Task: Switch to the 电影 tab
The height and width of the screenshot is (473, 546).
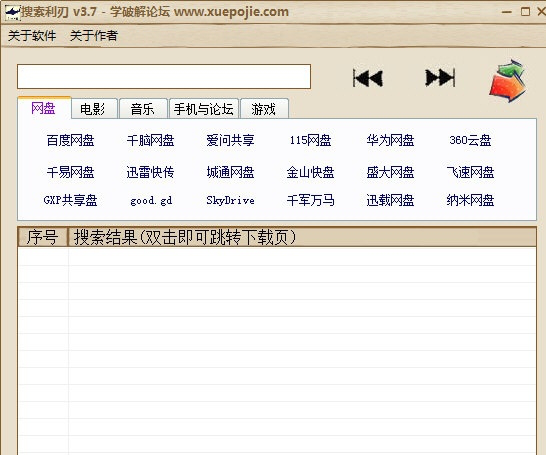Action: (94, 109)
